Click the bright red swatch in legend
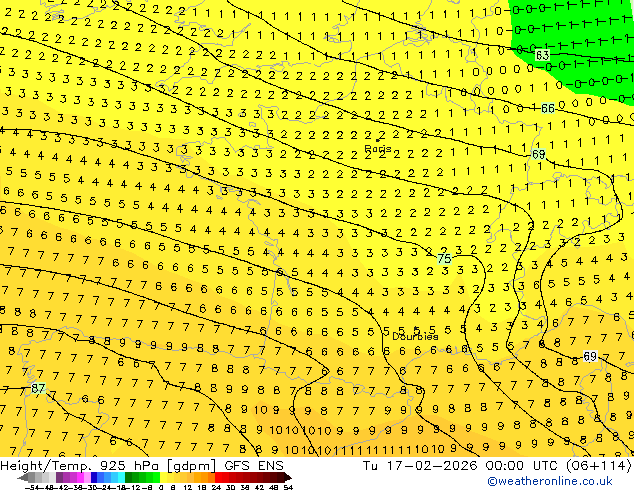The width and height of the screenshot is (634, 490). pos(218,477)
